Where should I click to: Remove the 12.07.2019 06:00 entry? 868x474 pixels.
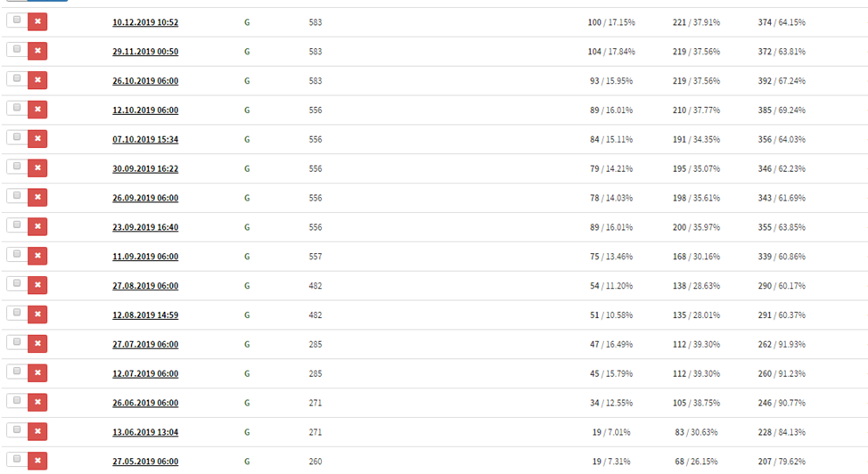37,373
